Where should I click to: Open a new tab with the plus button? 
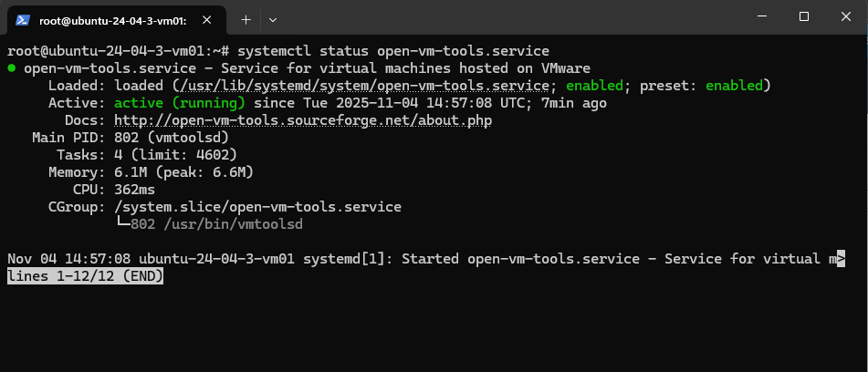click(246, 18)
